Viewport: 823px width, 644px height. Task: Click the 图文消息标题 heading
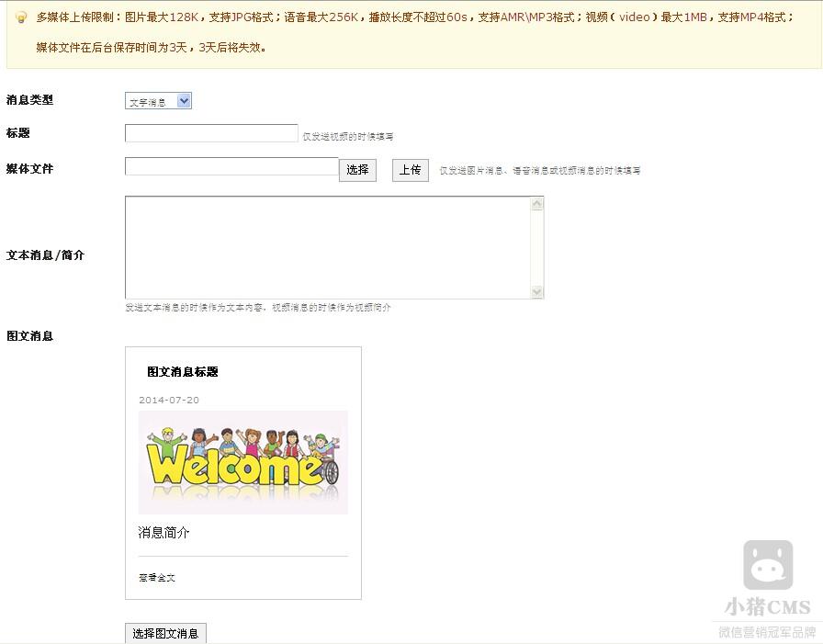[x=183, y=371]
